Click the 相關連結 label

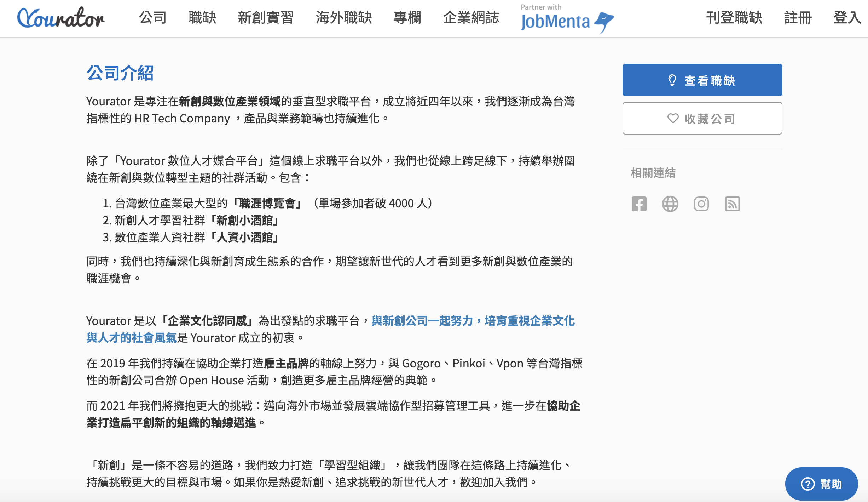pyautogui.click(x=653, y=173)
